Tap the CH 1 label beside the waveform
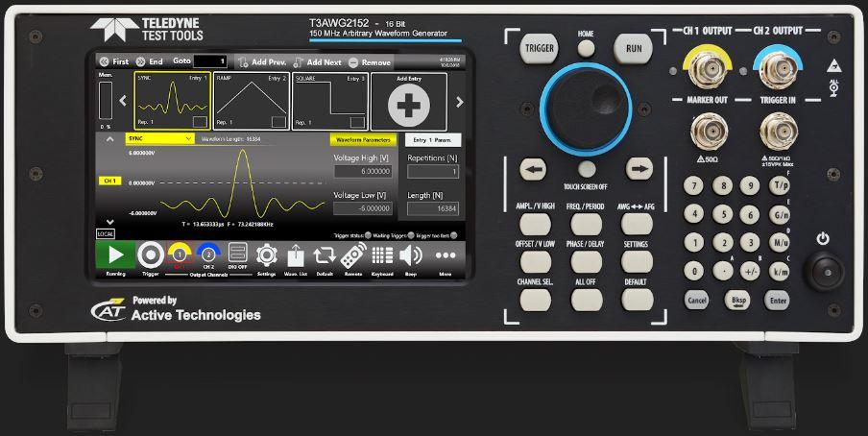Viewport: 868px width, 436px height. tap(110, 181)
